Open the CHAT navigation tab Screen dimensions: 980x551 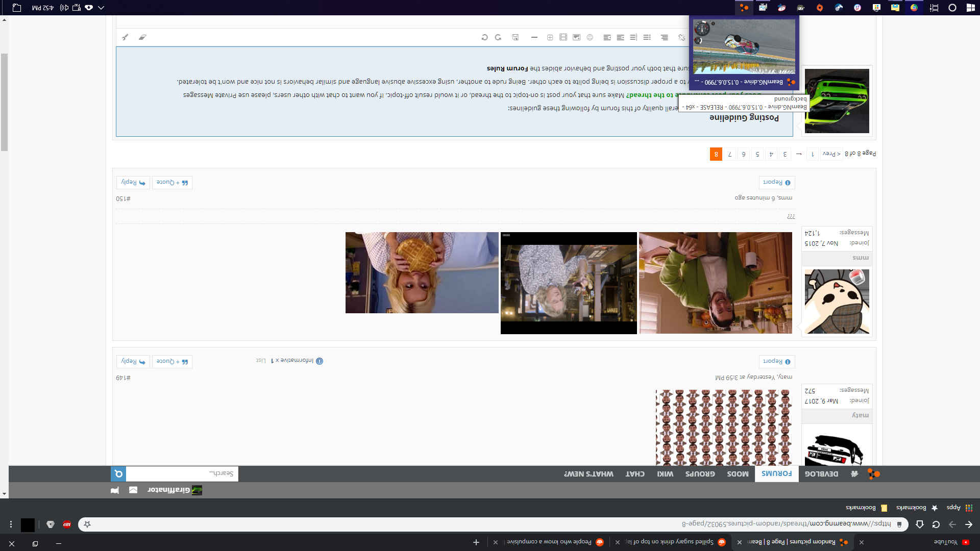coord(635,474)
